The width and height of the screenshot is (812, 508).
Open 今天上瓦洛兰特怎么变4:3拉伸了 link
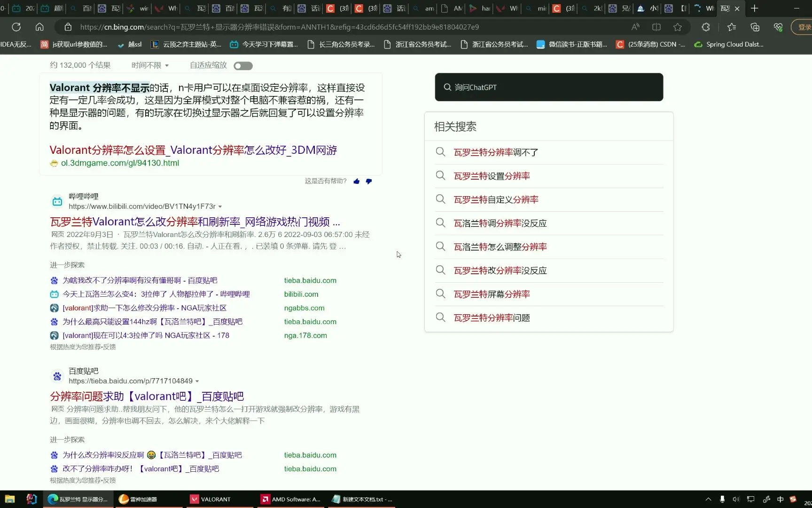click(x=156, y=294)
